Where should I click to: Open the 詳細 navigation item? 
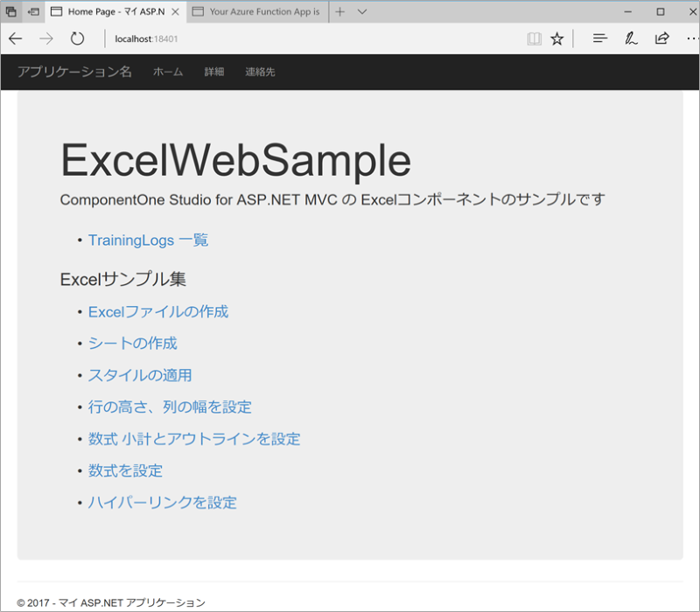click(214, 72)
